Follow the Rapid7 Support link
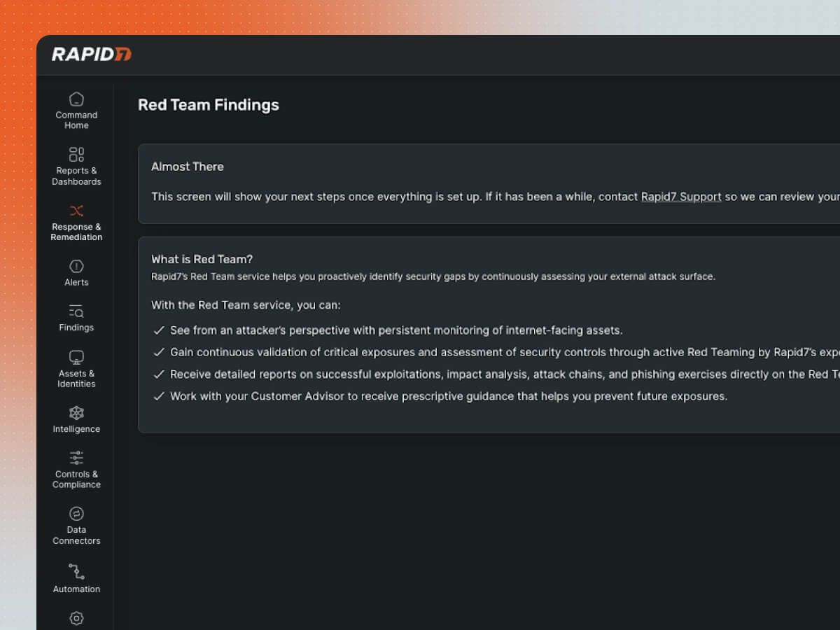Screen dimensions: 840x630 click(680, 197)
